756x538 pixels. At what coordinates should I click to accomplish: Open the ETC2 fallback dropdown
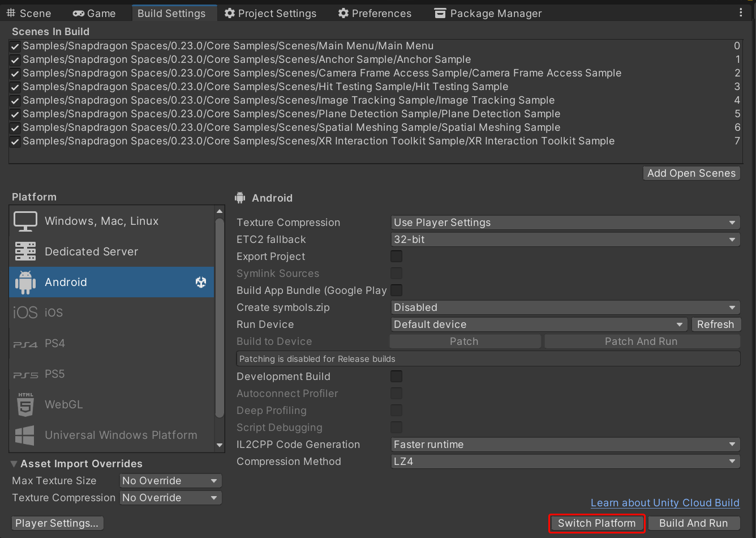click(x=565, y=240)
